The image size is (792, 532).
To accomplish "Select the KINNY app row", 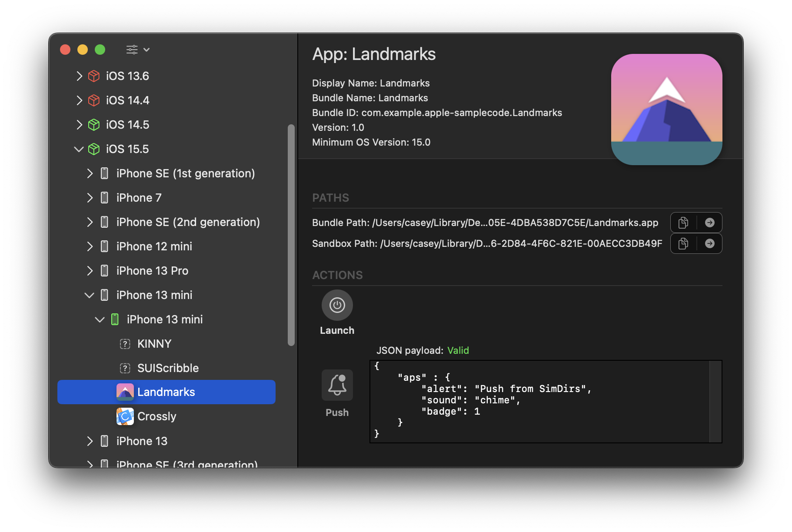I will tap(166, 344).
